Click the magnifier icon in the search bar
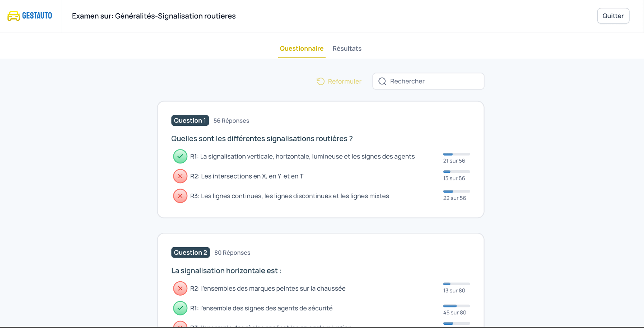The image size is (644, 328). click(x=382, y=81)
